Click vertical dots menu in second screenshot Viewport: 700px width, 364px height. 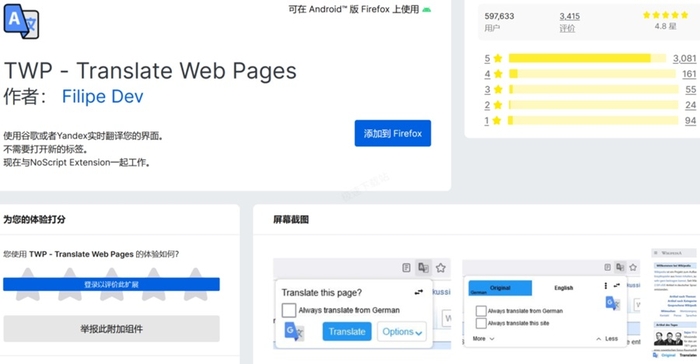click(x=605, y=285)
